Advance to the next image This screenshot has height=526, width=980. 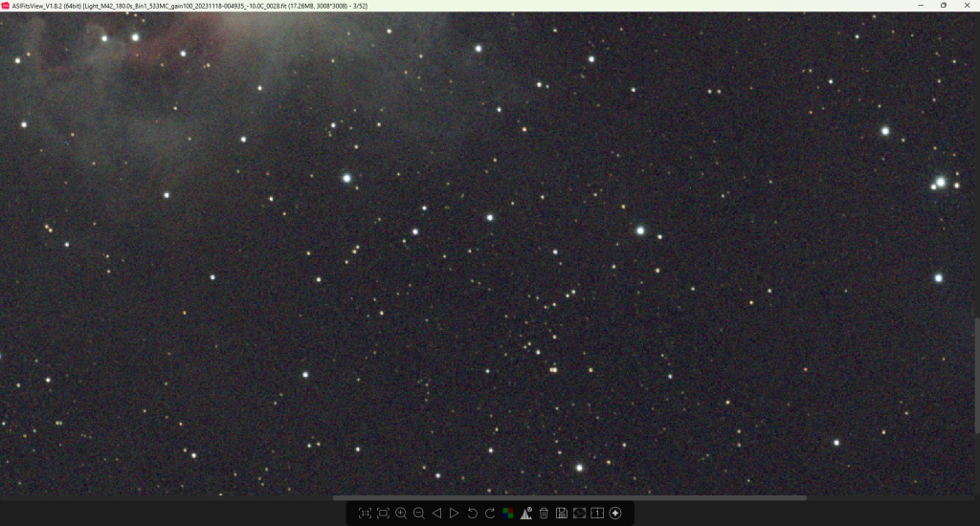pyautogui.click(x=454, y=514)
